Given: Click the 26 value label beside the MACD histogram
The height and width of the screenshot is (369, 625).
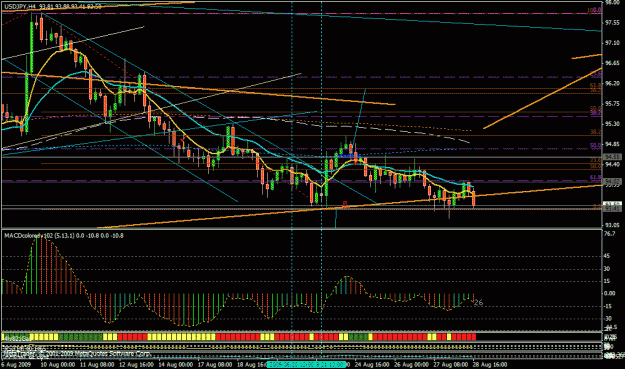Looking at the screenshot, I should click(x=478, y=302).
